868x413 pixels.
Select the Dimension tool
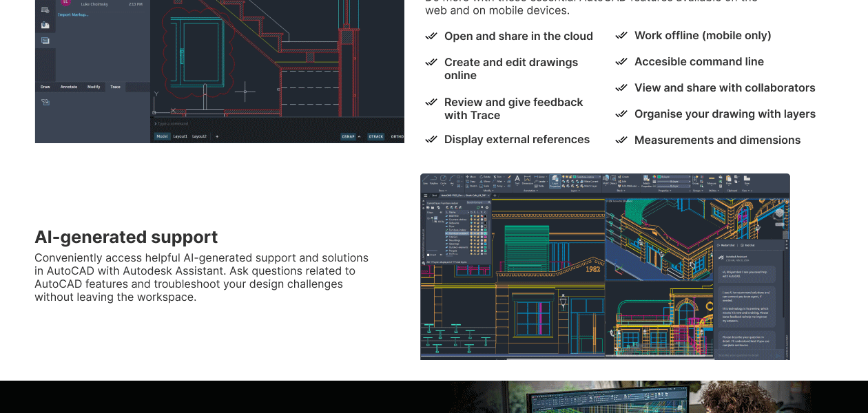click(526, 180)
